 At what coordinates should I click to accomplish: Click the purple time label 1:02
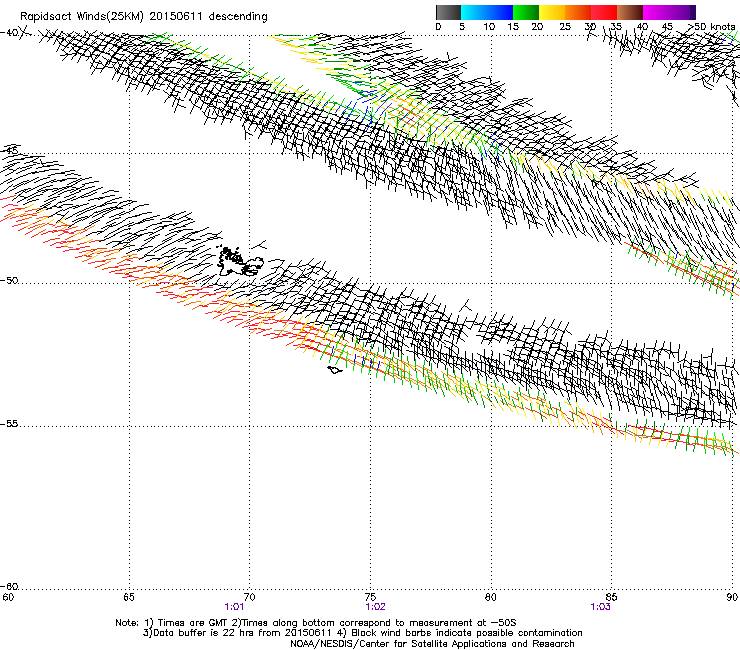tap(376, 607)
